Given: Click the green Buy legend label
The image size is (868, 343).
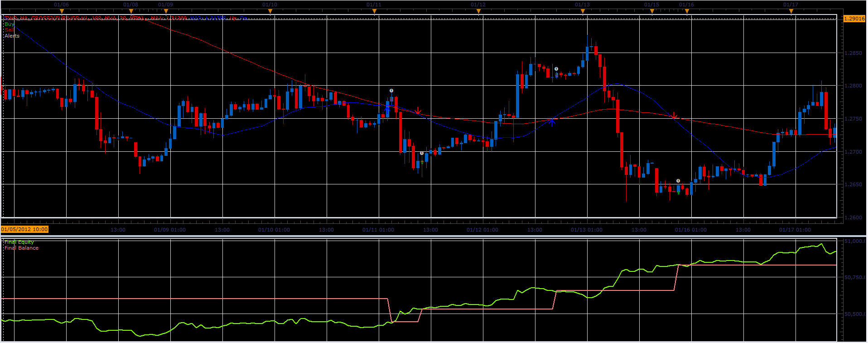Looking at the screenshot, I should pos(9,24).
